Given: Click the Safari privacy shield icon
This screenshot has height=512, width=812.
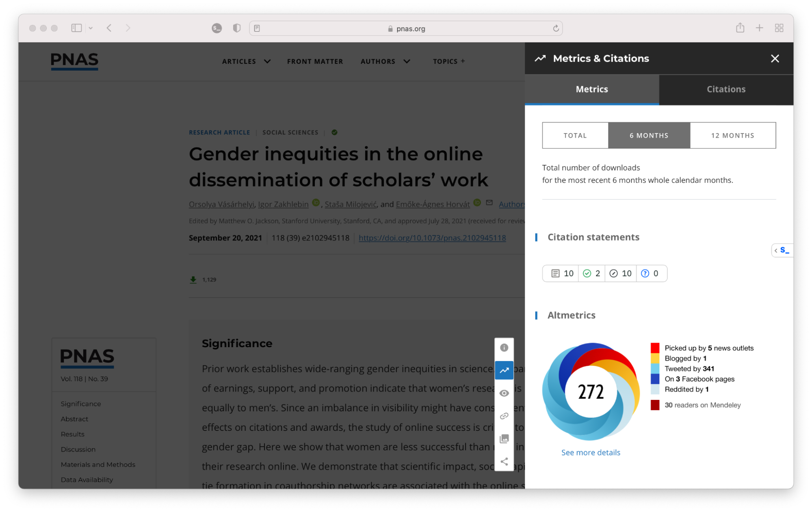Looking at the screenshot, I should pos(236,28).
